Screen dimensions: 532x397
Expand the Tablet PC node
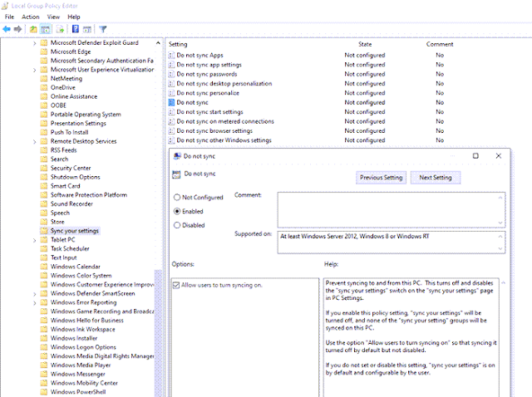35,240
